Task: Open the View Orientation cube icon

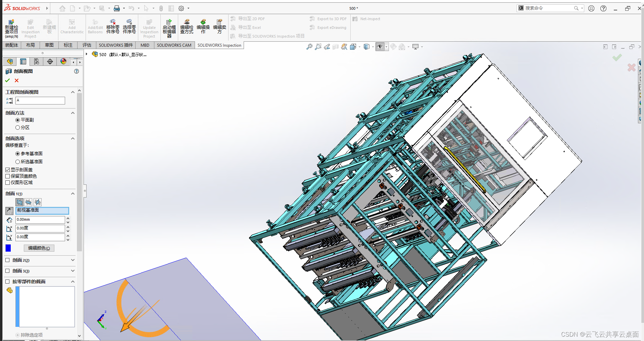Action: point(353,47)
